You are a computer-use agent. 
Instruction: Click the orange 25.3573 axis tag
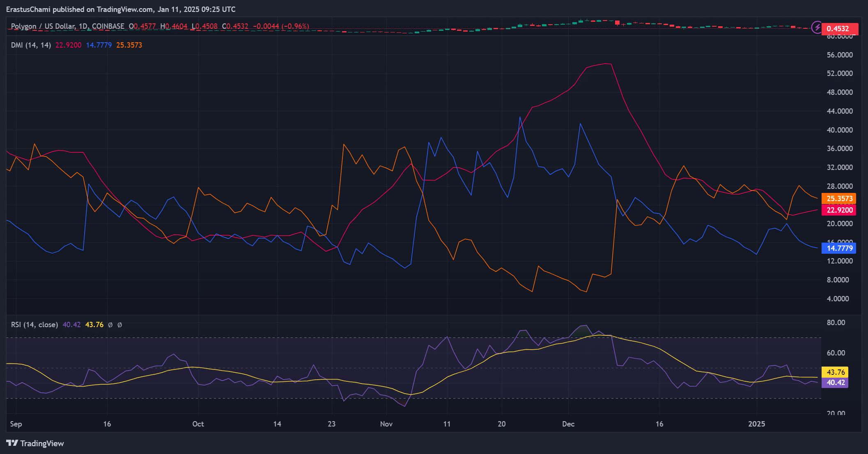click(x=839, y=198)
